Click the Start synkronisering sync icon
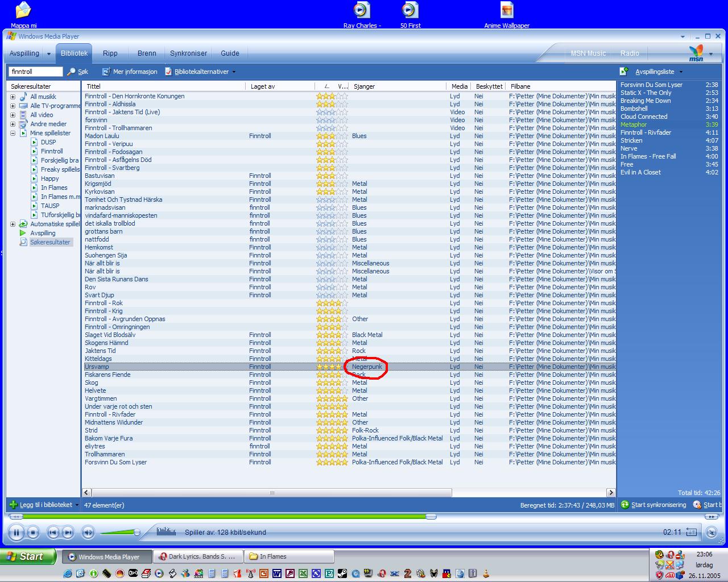 point(625,505)
